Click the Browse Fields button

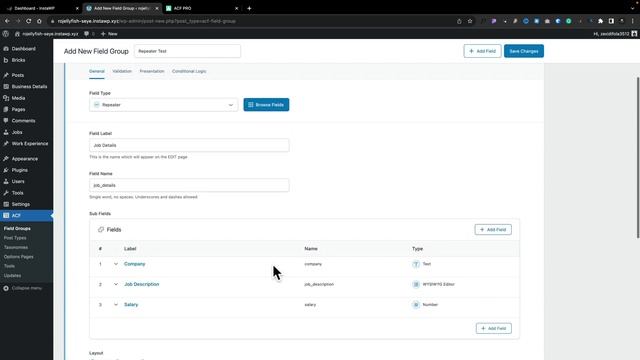click(x=266, y=105)
